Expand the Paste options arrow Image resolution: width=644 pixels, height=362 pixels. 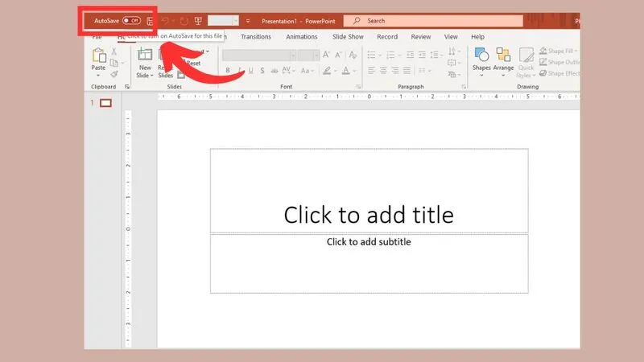click(98, 75)
